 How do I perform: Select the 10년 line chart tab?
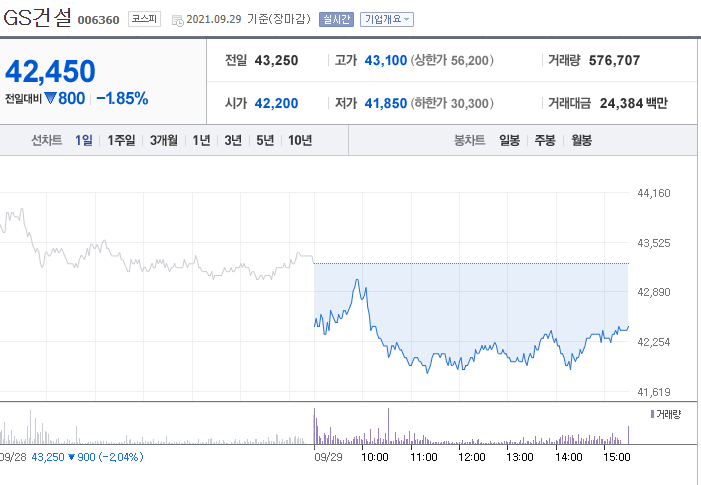300,140
